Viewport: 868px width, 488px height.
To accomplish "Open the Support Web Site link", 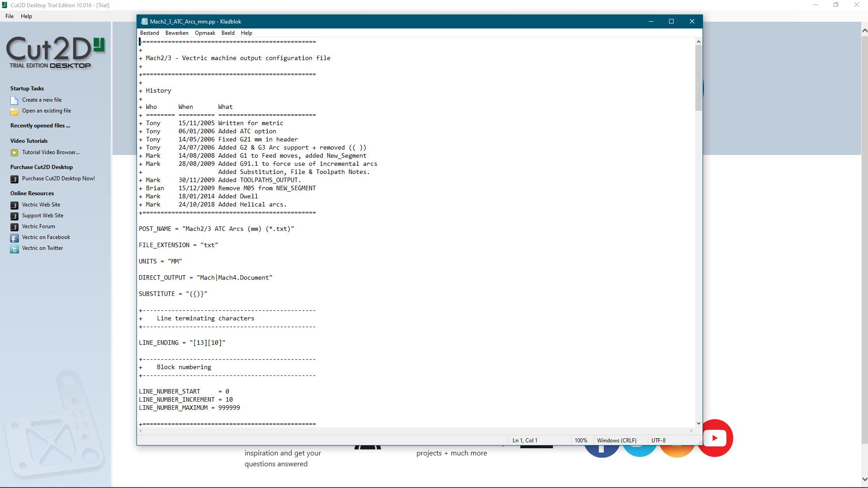I will tap(42, 216).
